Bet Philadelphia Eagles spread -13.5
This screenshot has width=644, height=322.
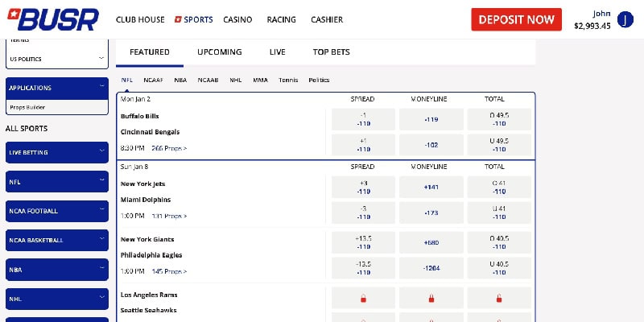tap(363, 268)
